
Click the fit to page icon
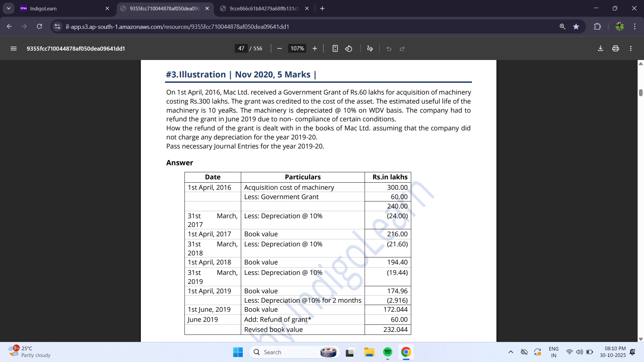(x=335, y=49)
